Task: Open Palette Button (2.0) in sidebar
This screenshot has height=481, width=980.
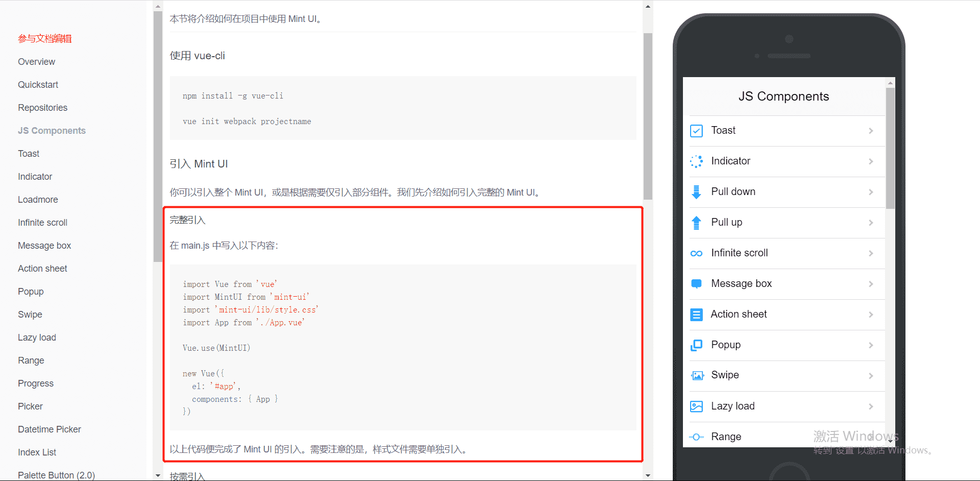Action: [x=56, y=475]
